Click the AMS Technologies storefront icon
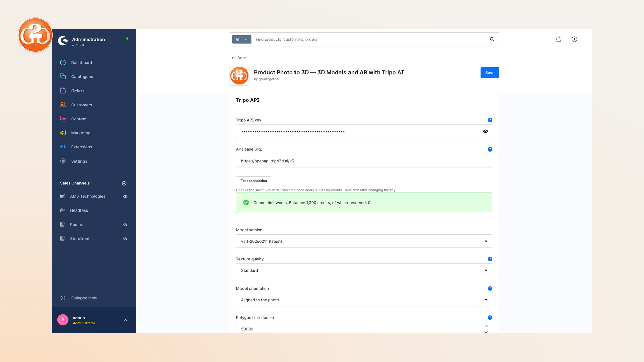 pyautogui.click(x=62, y=196)
